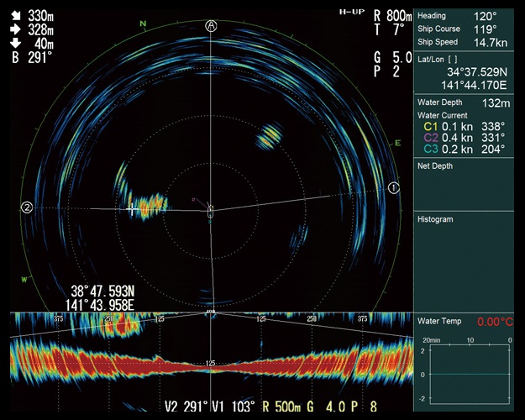The width and height of the screenshot is (525, 420).
Task: Select the circled A heading marker
Action: (x=211, y=26)
